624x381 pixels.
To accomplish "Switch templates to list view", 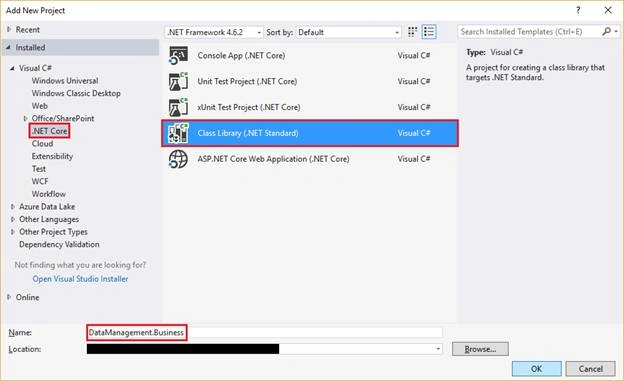I will click(429, 32).
